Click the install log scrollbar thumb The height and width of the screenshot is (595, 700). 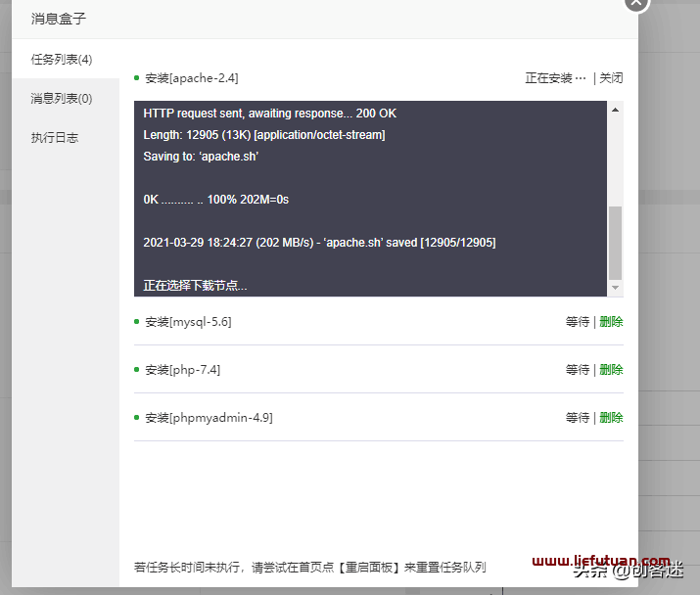point(615,243)
